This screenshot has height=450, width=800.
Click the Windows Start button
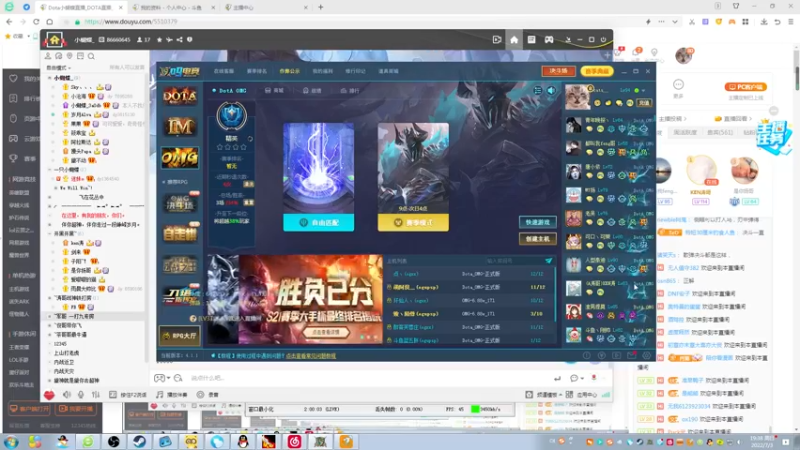(x=11, y=441)
